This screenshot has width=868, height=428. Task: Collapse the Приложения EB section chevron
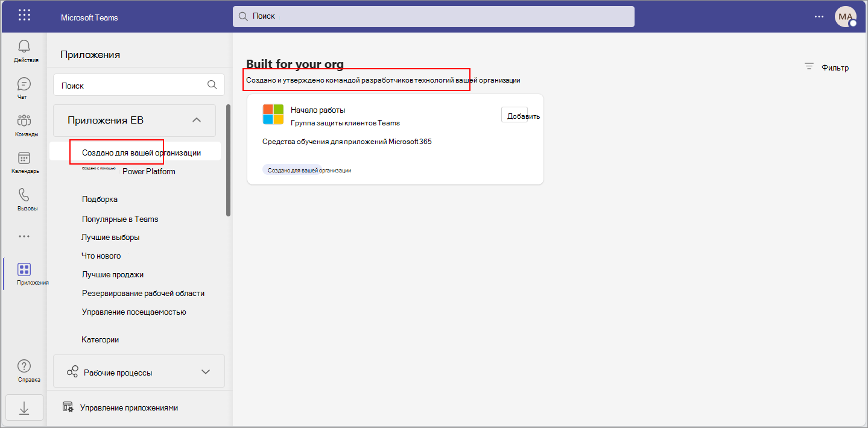coord(196,120)
